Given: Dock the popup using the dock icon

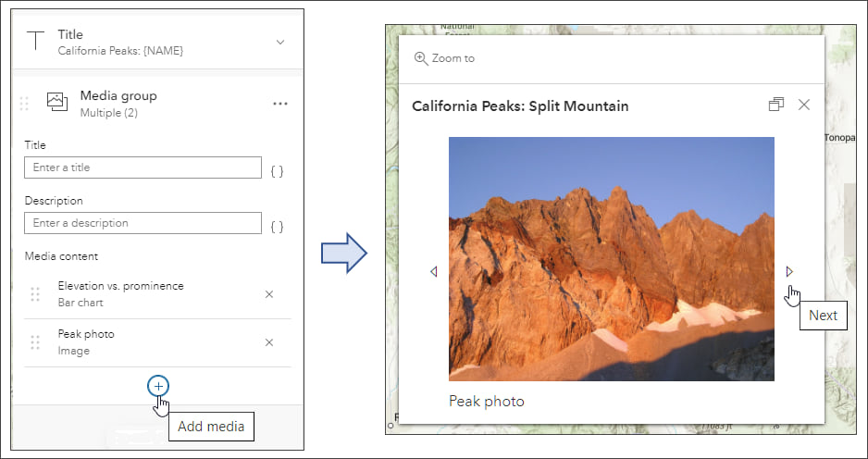Looking at the screenshot, I should [775, 105].
